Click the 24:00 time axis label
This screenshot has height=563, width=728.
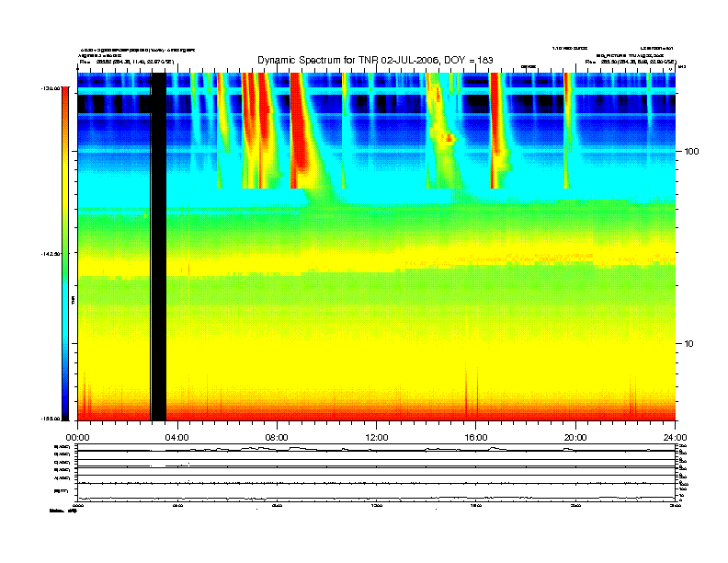(675, 438)
